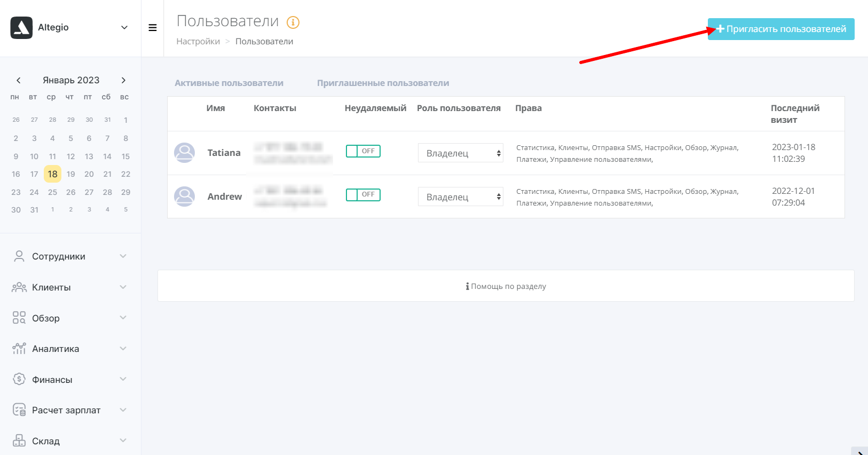This screenshot has width=868, height=455.
Task: Click the Клиенты group icon
Action: click(x=19, y=287)
